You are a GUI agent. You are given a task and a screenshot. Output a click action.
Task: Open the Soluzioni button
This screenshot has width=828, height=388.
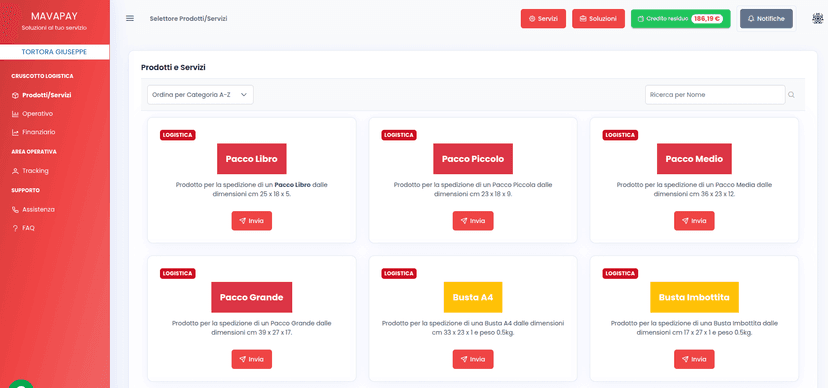coord(598,18)
